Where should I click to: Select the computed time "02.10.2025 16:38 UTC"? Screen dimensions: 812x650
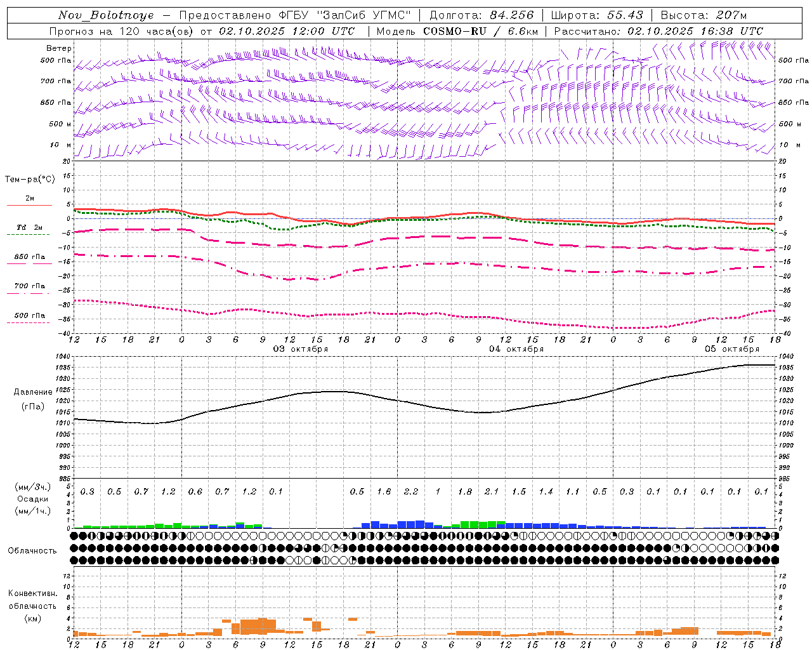[695, 31]
